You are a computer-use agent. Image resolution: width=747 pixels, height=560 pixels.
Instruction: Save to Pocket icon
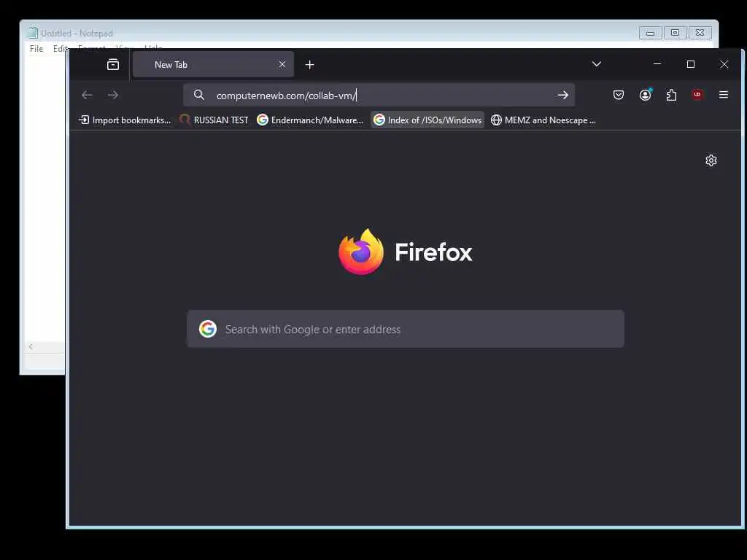(619, 95)
